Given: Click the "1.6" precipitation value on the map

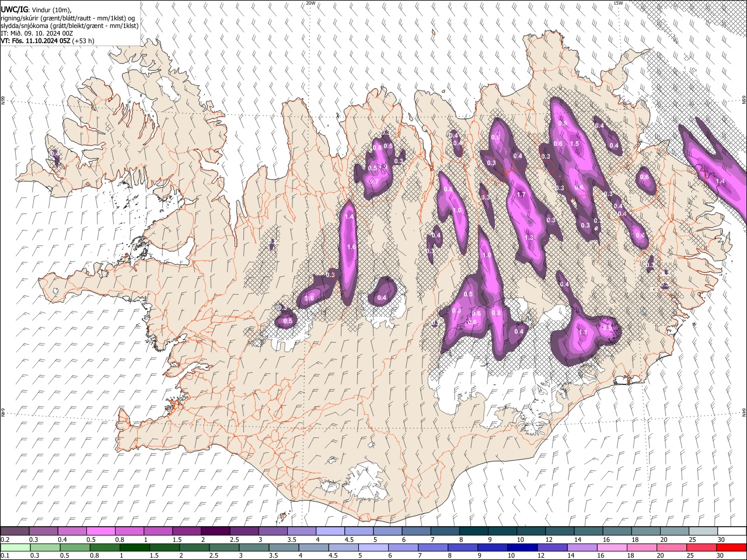Looking at the screenshot, I should [x=351, y=247].
